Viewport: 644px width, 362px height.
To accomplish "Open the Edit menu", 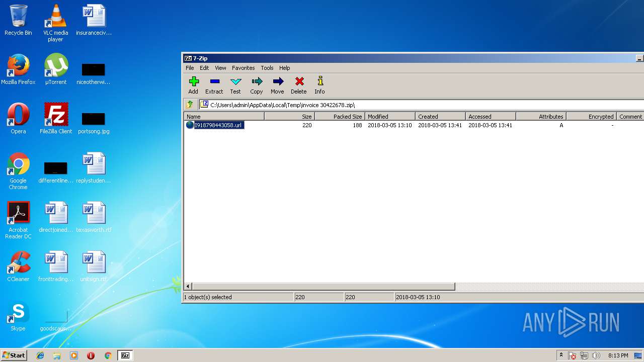I will click(x=204, y=68).
